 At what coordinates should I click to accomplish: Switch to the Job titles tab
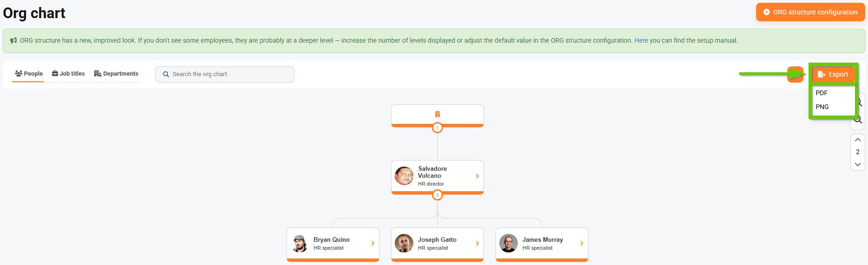click(x=68, y=74)
